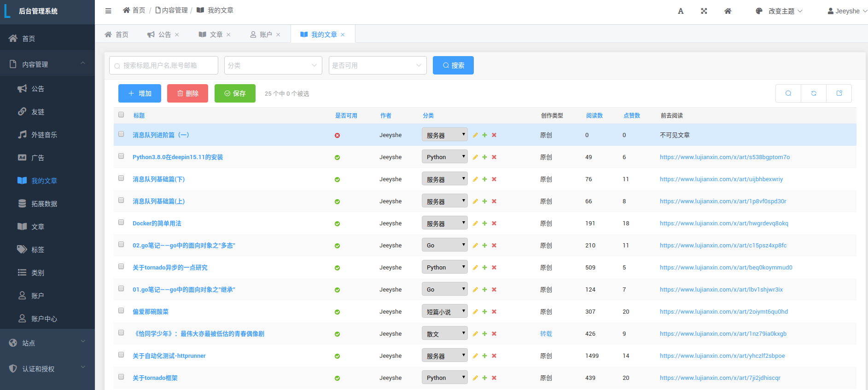The image size is (868, 390).
Task: Click 首页 in the breadcrumb
Action: [x=134, y=10]
